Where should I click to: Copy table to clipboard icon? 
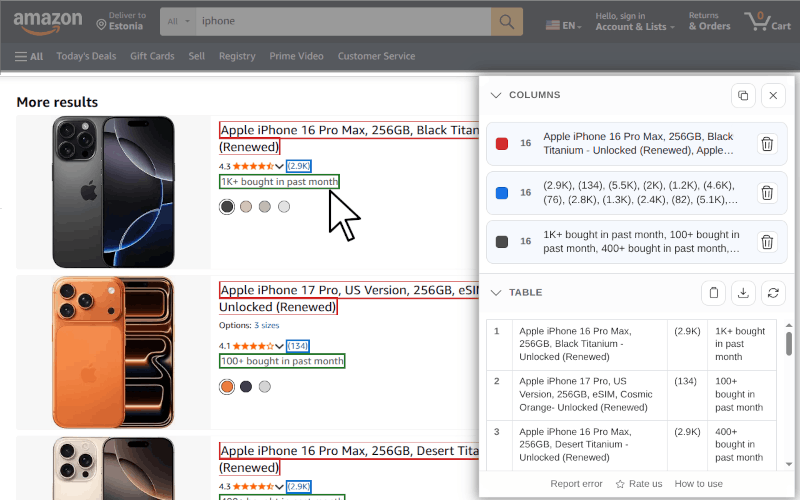[x=713, y=293]
